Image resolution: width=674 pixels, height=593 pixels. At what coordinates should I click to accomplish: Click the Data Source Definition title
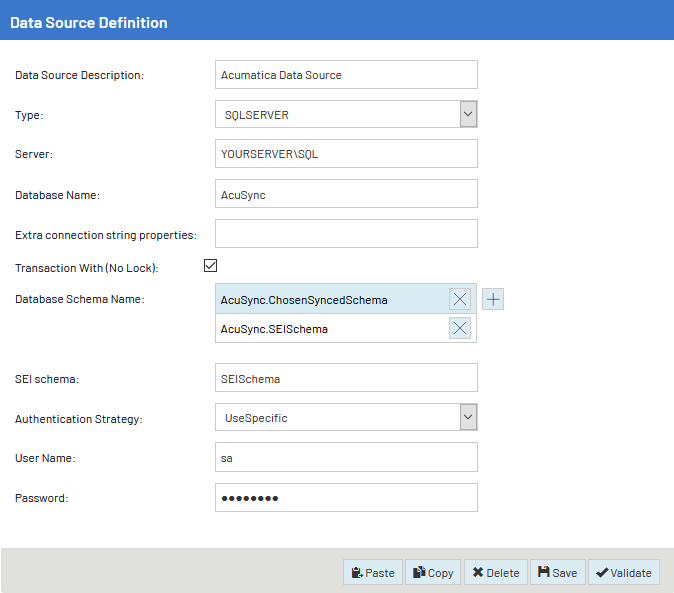click(89, 23)
